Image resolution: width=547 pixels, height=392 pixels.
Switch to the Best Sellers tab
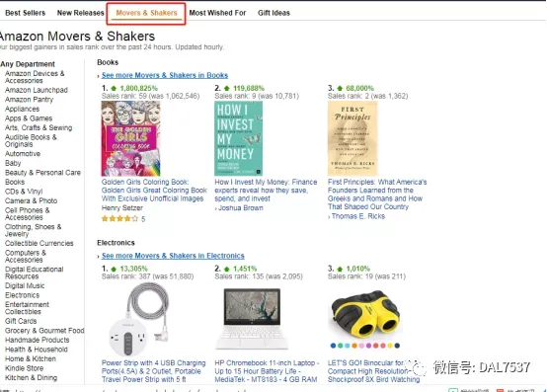click(25, 13)
